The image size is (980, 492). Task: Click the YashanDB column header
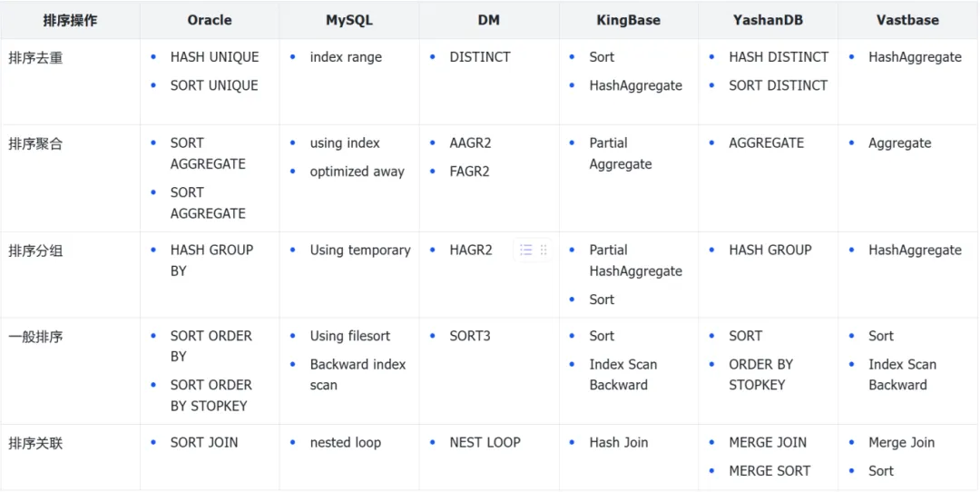(768, 20)
